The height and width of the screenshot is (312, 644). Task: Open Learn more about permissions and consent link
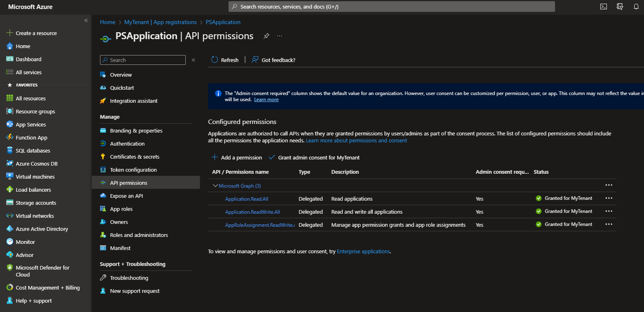(x=356, y=140)
